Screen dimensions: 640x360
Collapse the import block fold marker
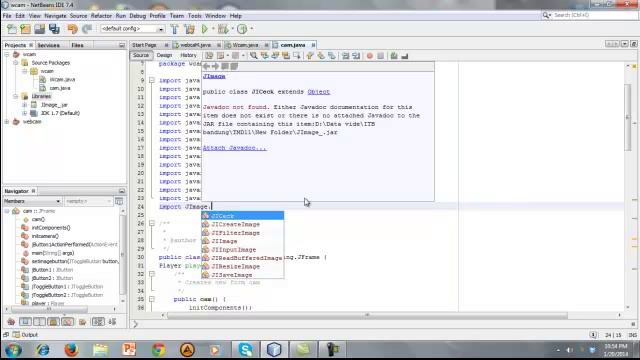point(152,80)
